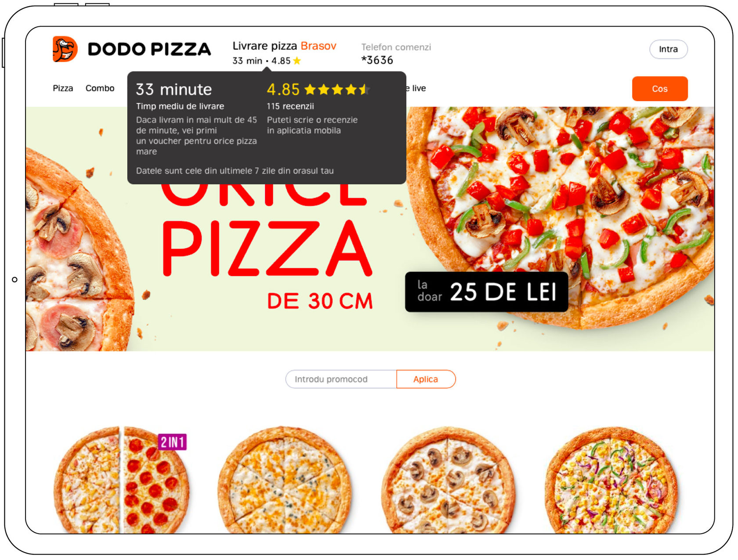Click the Dodo Pizza bird logo icon
Viewport: 738px width, 560px height.
point(65,49)
